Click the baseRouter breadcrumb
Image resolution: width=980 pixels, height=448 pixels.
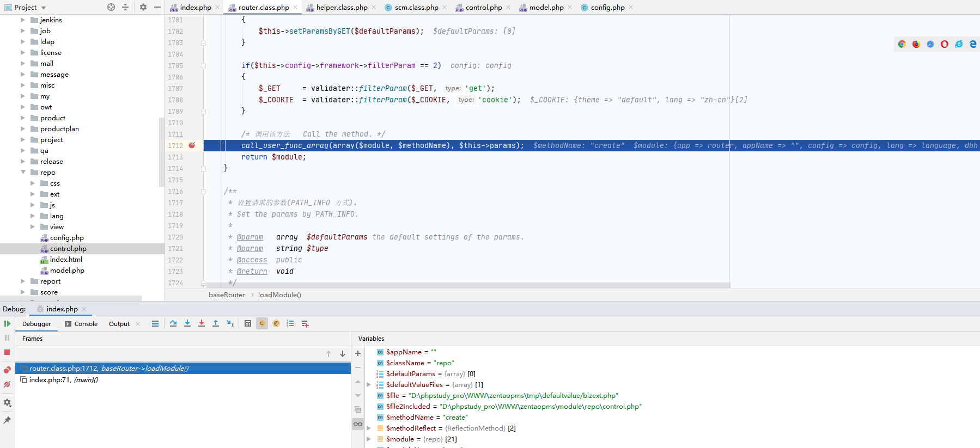[227, 294]
